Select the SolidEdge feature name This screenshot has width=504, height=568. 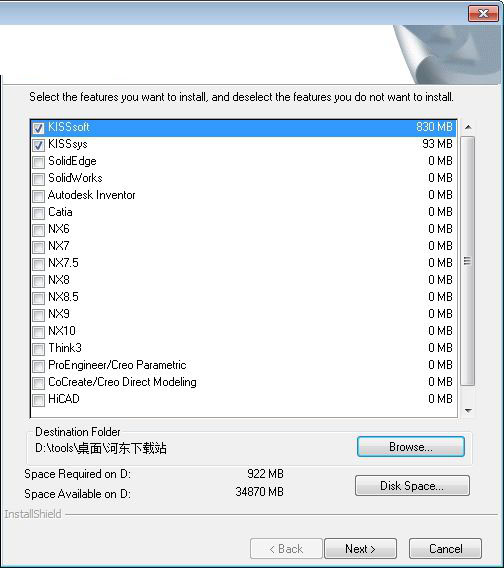tap(72, 161)
